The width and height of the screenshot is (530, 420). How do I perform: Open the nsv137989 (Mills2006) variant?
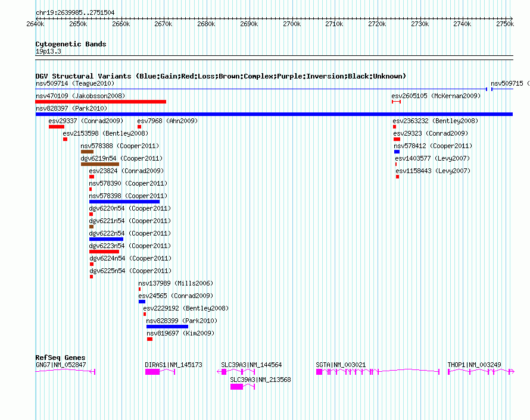[176, 283]
